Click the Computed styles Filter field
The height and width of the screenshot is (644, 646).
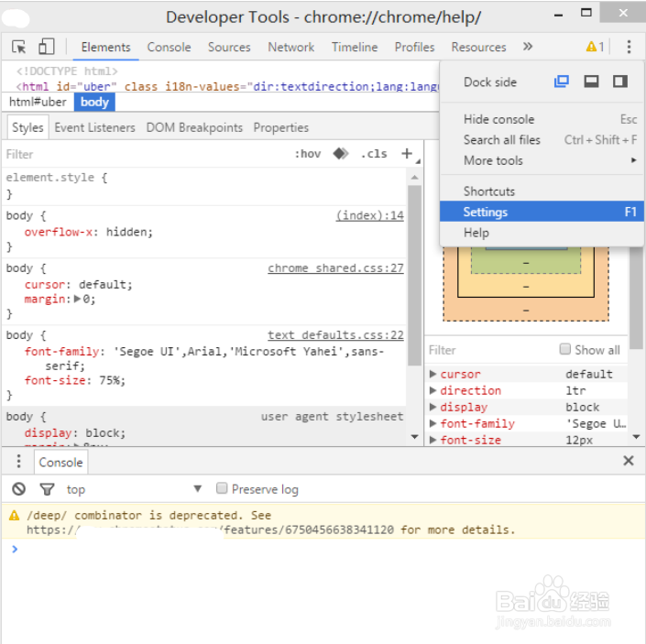tap(490, 350)
